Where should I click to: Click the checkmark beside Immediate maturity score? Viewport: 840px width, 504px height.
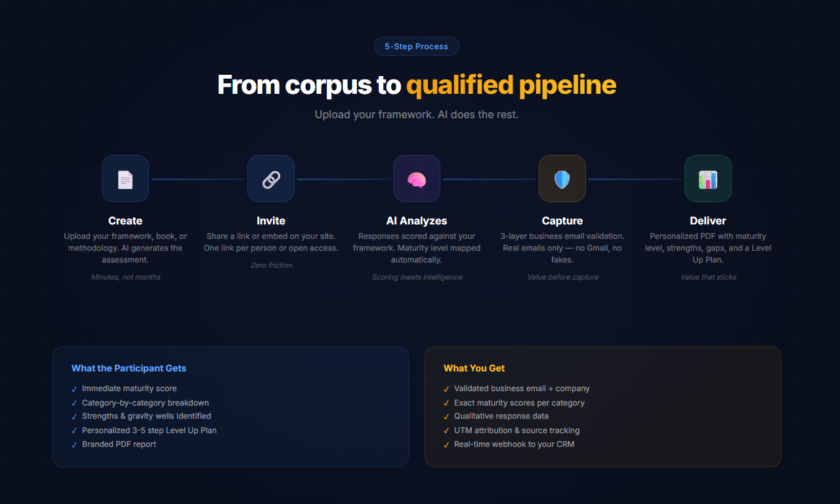point(73,388)
